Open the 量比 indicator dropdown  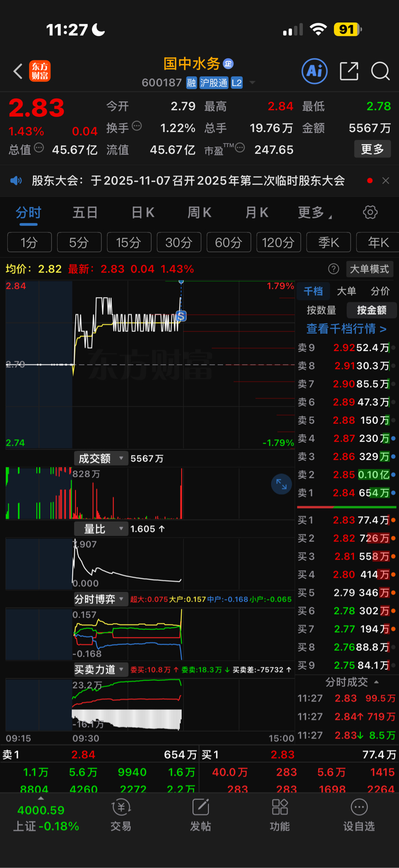[x=101, y=529]
